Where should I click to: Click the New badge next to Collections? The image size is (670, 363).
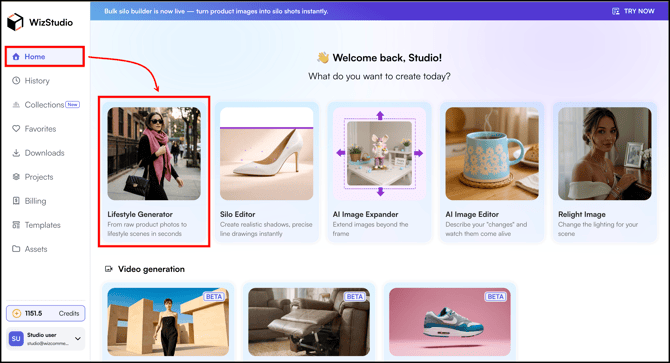point(73,104)
